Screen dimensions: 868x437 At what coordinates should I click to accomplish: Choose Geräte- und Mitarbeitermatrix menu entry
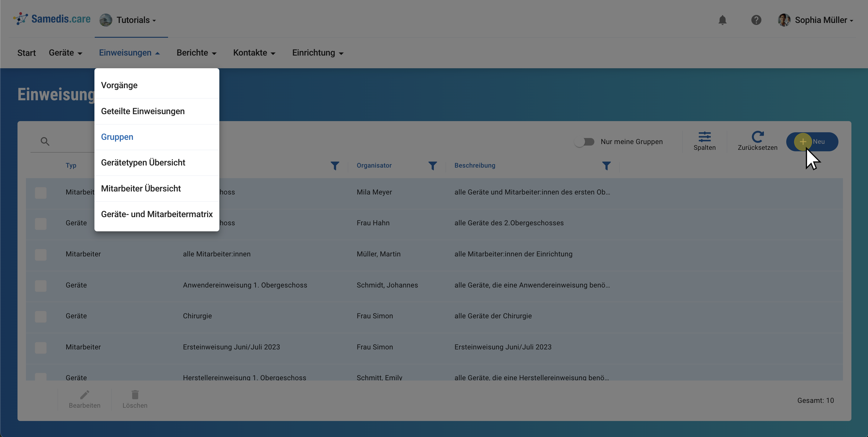[x=157, y=214]
